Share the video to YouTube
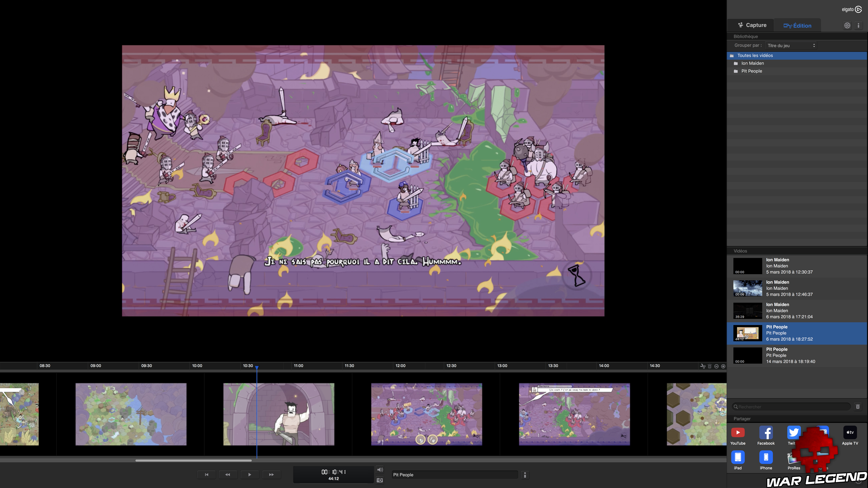This screenshot has height=488, width=868. click(x=738, y=433)
